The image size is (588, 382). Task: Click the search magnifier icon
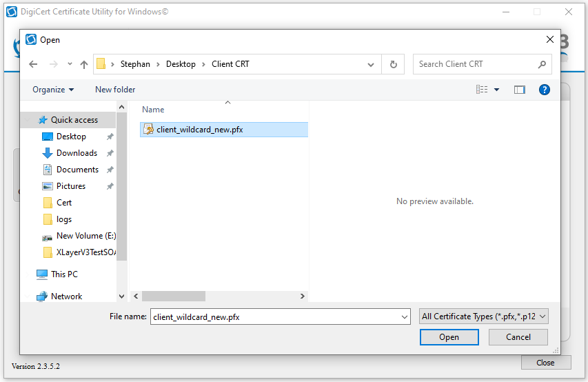[x=542, y=65]
